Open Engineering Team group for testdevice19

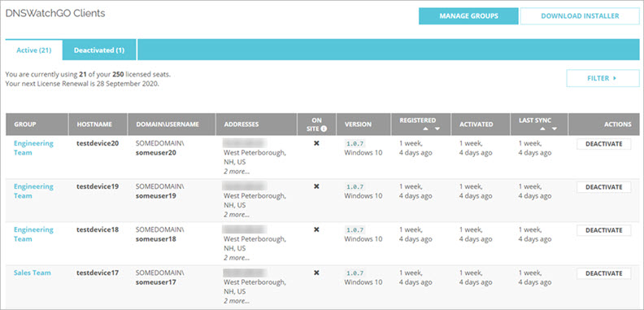click(x=33, y=190)
